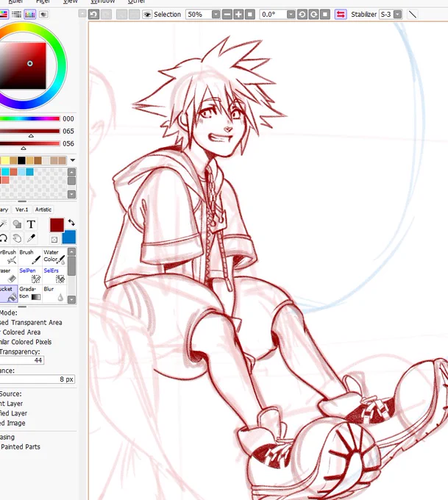
Task: Toggle the scratchpad panel icon
Action: click(43, 15)
